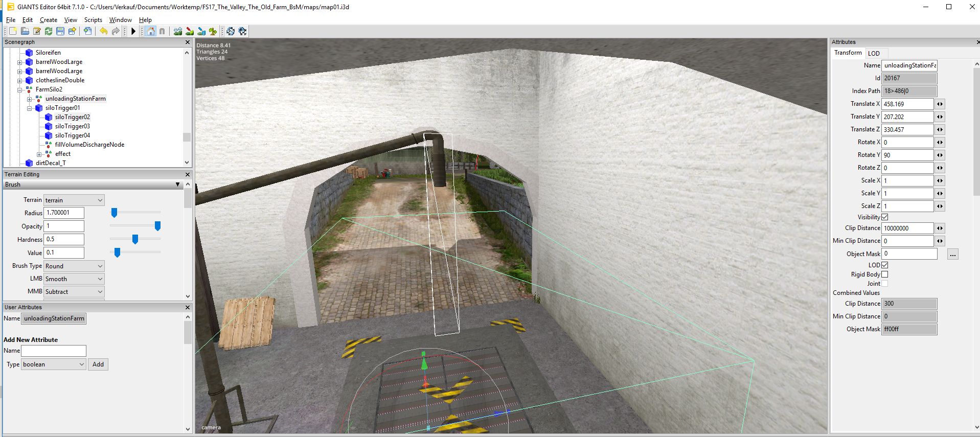Screen dimensions: 980x437
Task: Enable the Rigid Body checkbox
Action: click(884, 274)
